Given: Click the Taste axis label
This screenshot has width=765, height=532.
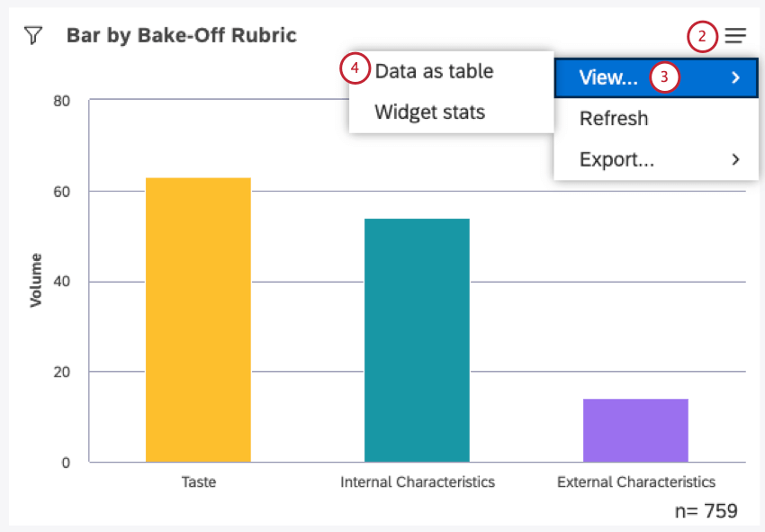Looking at the screenshot, I should (x=198, y=482).
